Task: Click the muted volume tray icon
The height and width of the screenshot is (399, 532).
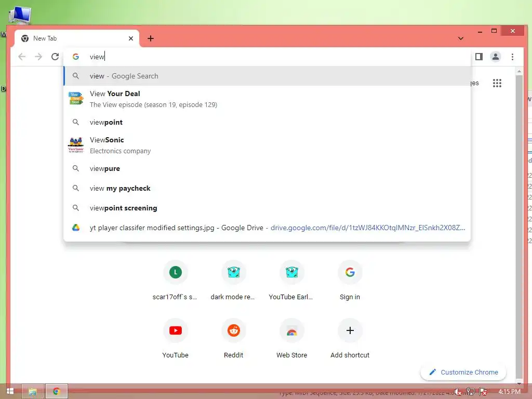Action: tap(458, 392)
